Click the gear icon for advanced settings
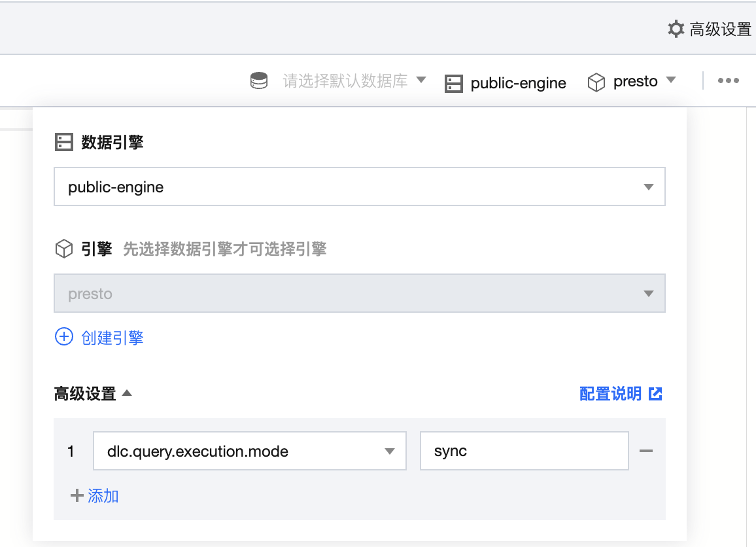 676,29
